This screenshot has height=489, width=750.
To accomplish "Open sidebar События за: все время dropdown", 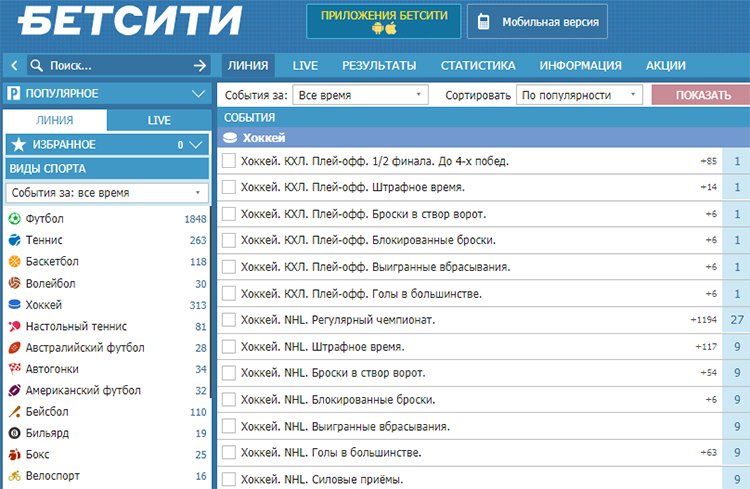I will tap(107, 193).
